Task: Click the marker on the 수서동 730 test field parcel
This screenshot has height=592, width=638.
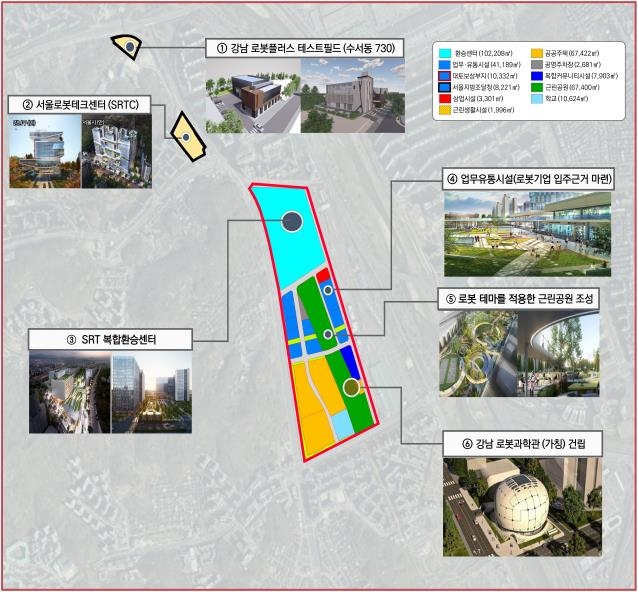Action: coord(130,47)
